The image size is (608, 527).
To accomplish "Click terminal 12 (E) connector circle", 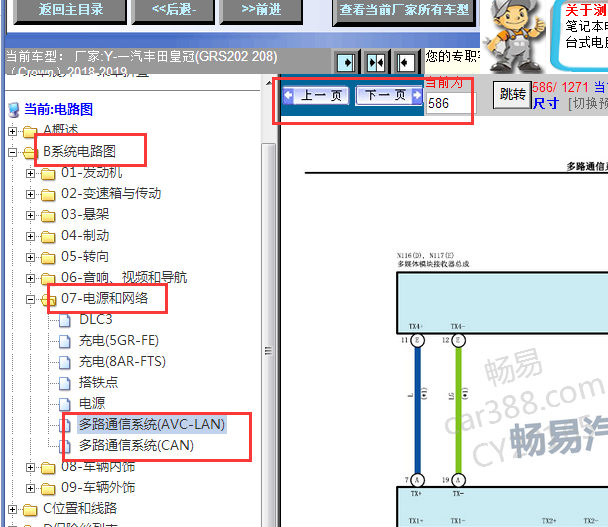I will click(x=458, y=340).
